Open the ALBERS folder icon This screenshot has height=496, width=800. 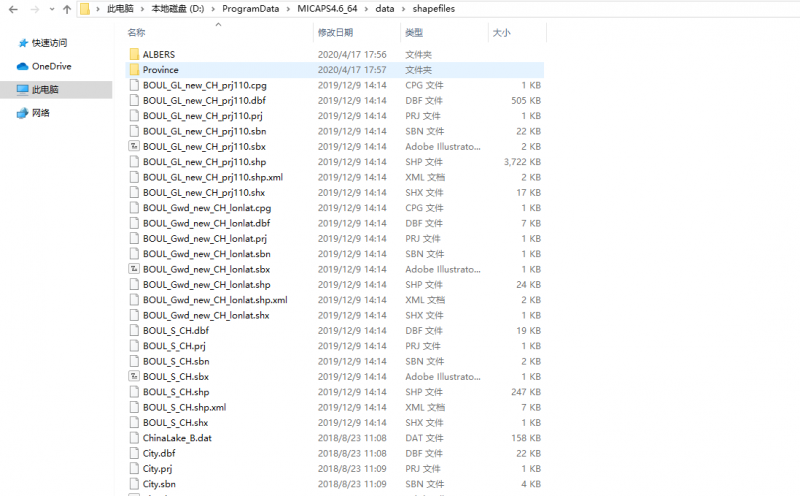click(x=135, y=55)
